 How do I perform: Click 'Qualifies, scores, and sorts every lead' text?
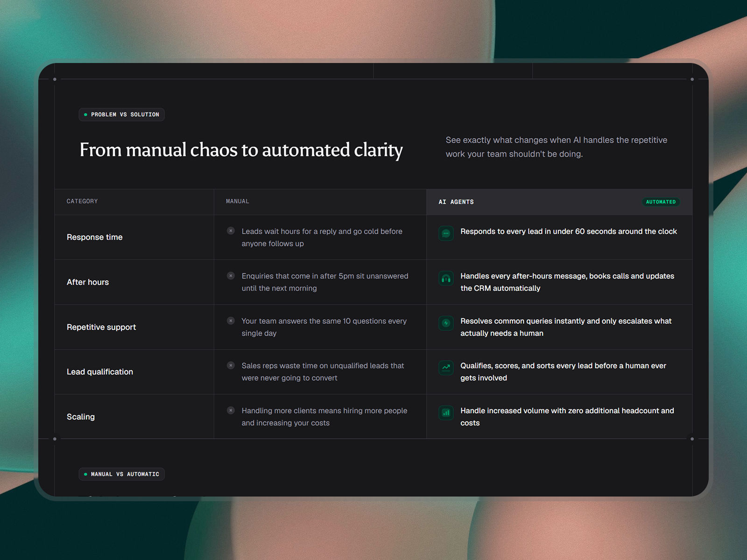[x=563, y=372]
